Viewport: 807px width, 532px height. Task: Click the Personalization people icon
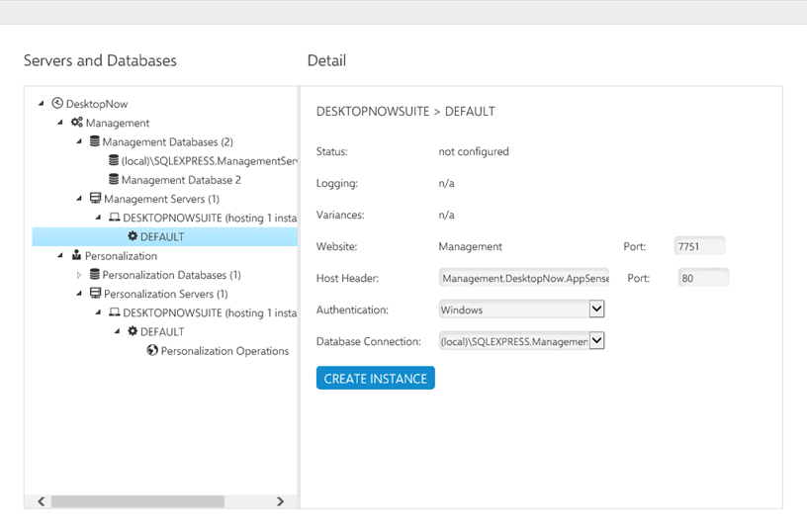coord(76,256)
